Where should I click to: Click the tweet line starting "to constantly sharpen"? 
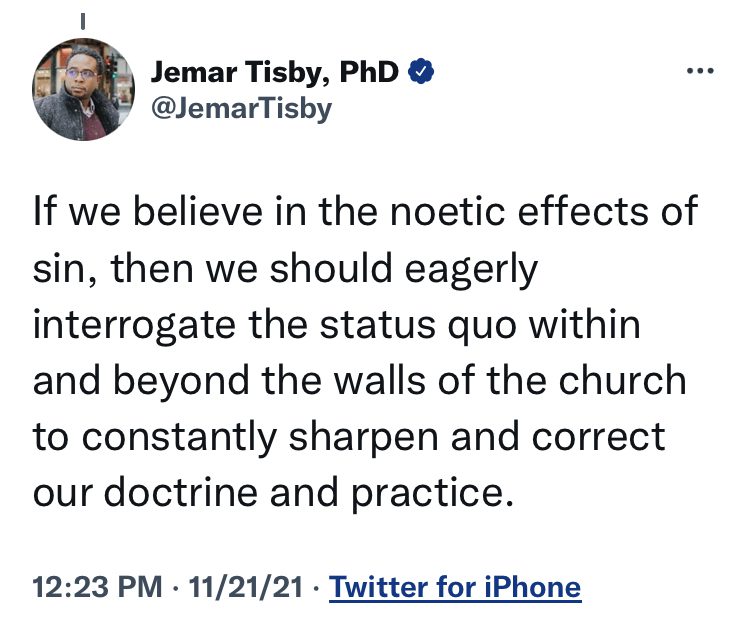point(349,438)
